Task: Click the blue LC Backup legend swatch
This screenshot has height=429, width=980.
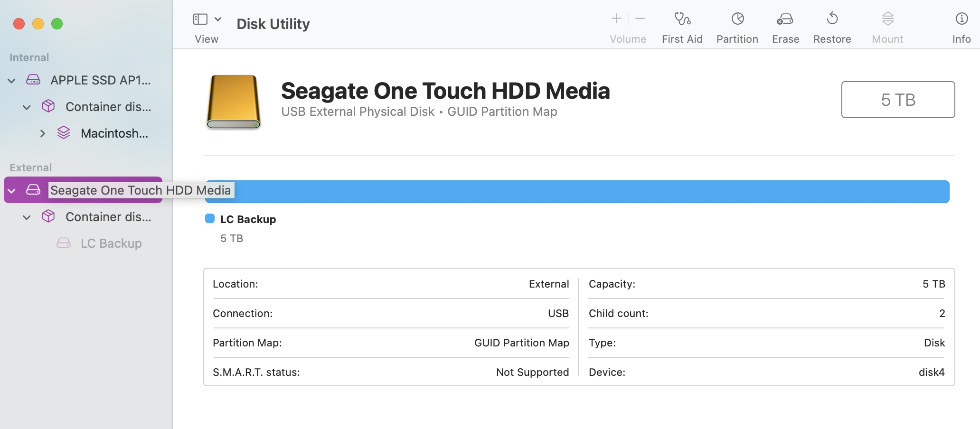Action: pos(210,218)
